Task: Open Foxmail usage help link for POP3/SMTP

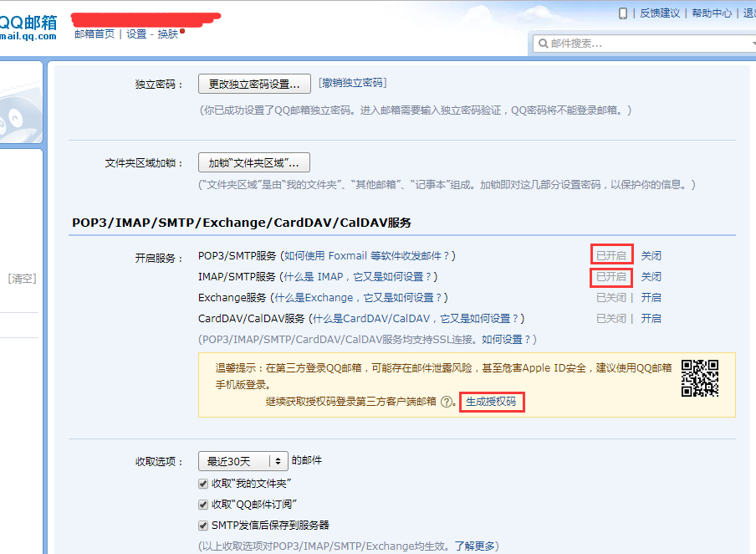Action: [x=366, y=256]
